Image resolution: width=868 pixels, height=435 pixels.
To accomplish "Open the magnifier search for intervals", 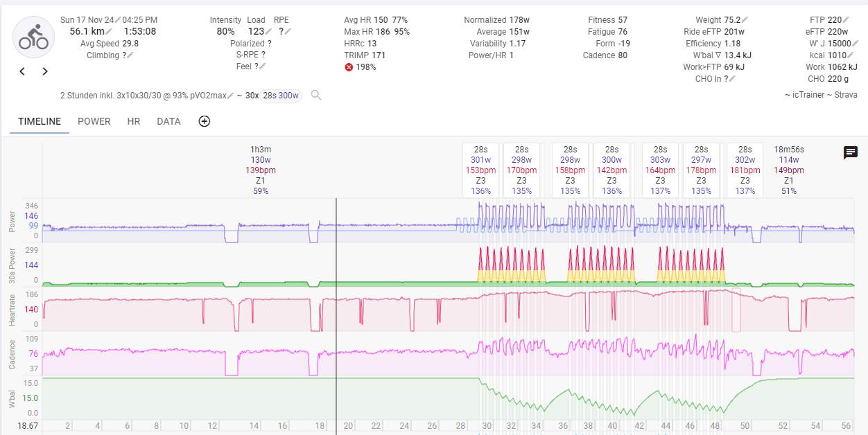I will click(316, 95).
